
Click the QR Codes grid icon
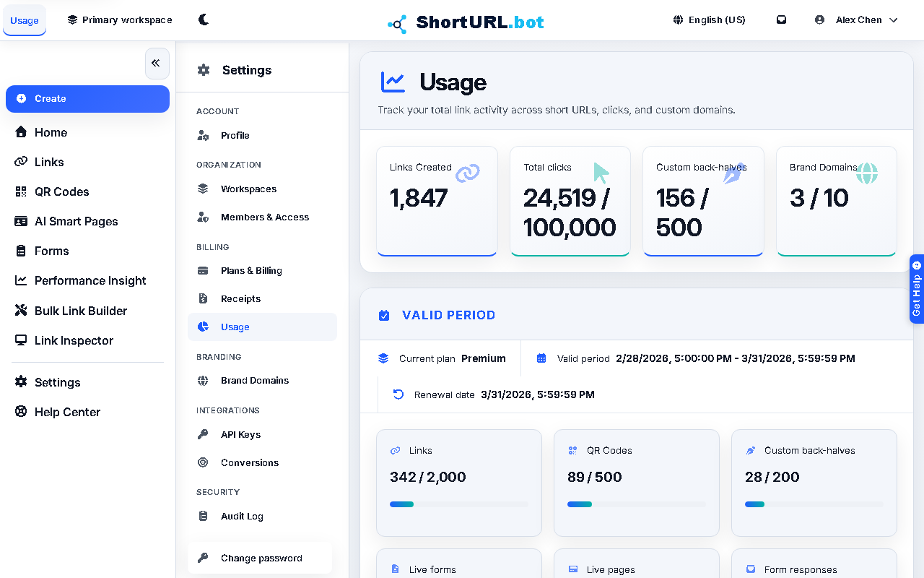point(21,191)
